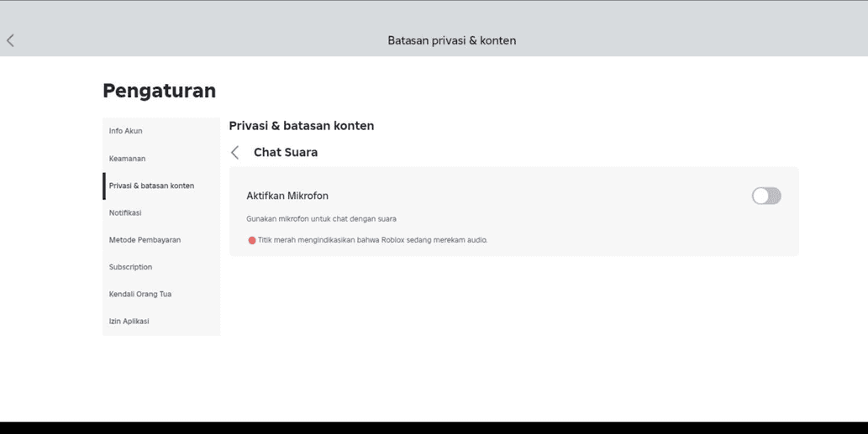This screenshot has height=434, width=868.
Task: Click the Aktifkan Mikrofon label
Action: coord(287,196)
